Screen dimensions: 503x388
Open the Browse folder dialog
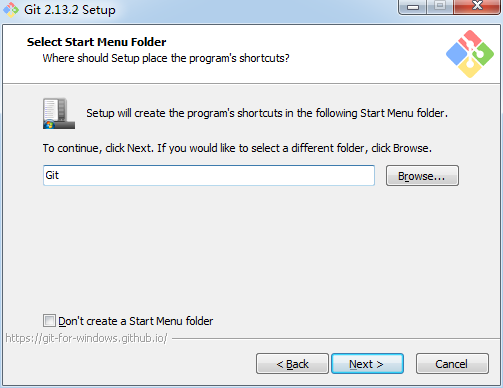(422, 176)
